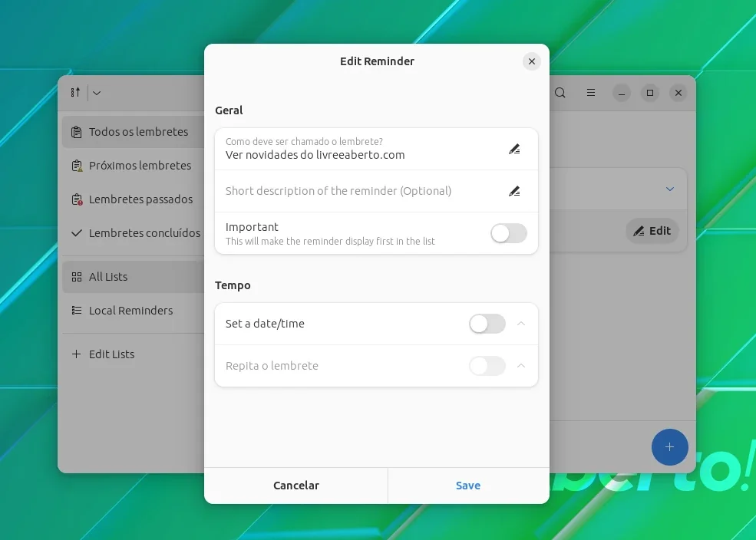Open the search icon in header bar
This screenshot has height=540, width=756.
(x=560, y=93)
